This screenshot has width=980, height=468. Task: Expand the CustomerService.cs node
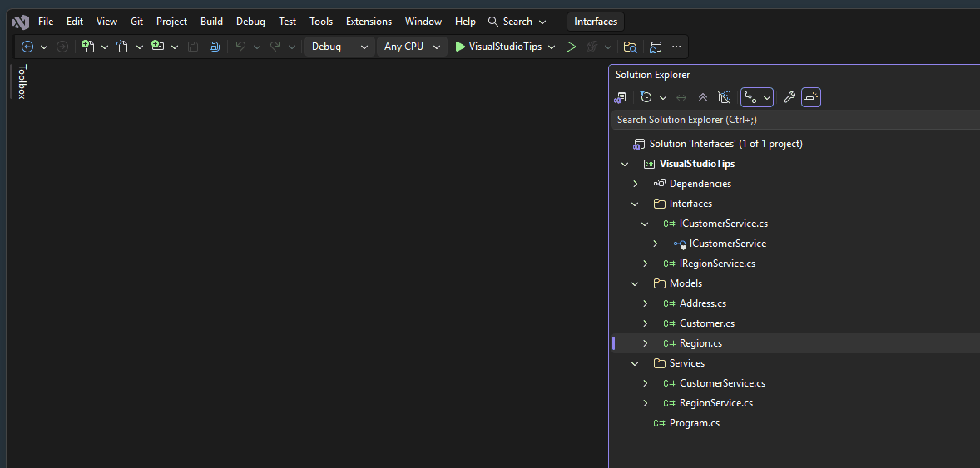click(x=645, y=384)
